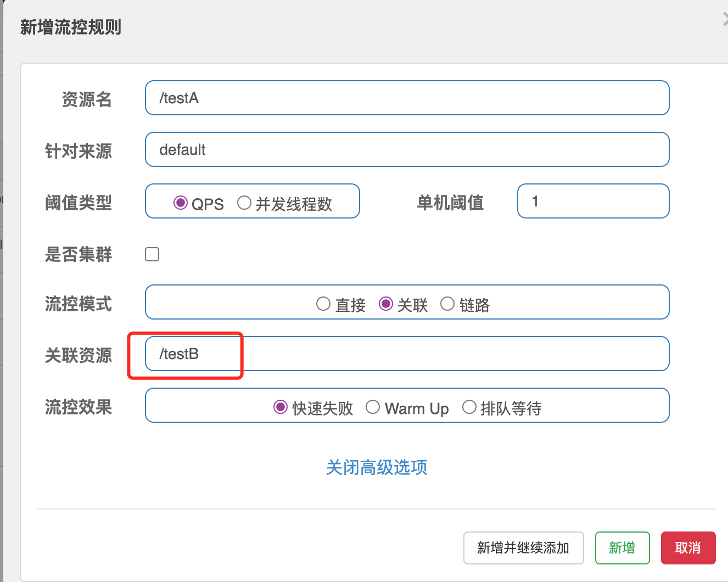Click the 关闭高级选项 link

pyautogui.click(x=377, y=467)
